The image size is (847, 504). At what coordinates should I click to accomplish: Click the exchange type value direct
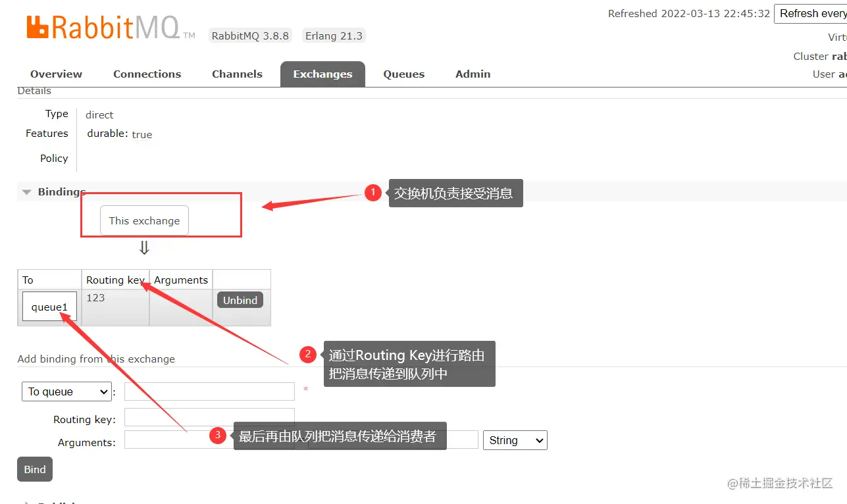(x=99, y=114)
